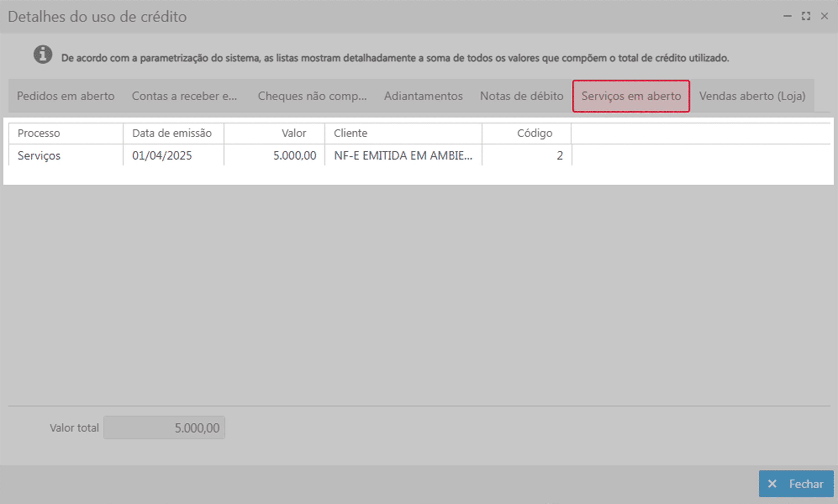Screen dimensions: 838x504
Task: Open the Pedidos em aberto tab
Action: point(66,96)
